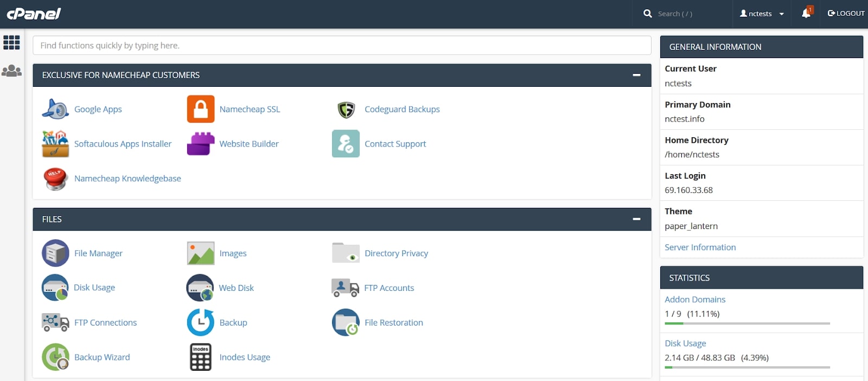
Task: Click the FTP Accounts truck icon
Action: click(x=345, y=288)
